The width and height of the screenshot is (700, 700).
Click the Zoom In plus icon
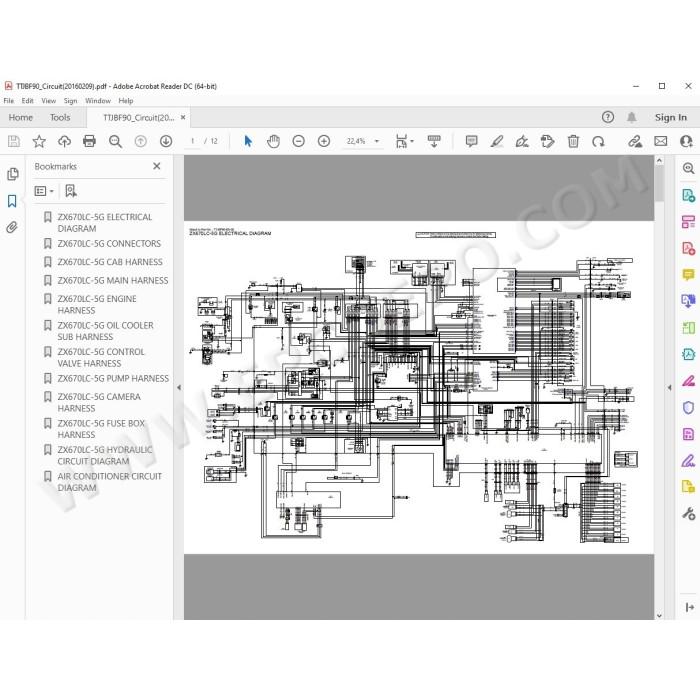click(324, 142)
